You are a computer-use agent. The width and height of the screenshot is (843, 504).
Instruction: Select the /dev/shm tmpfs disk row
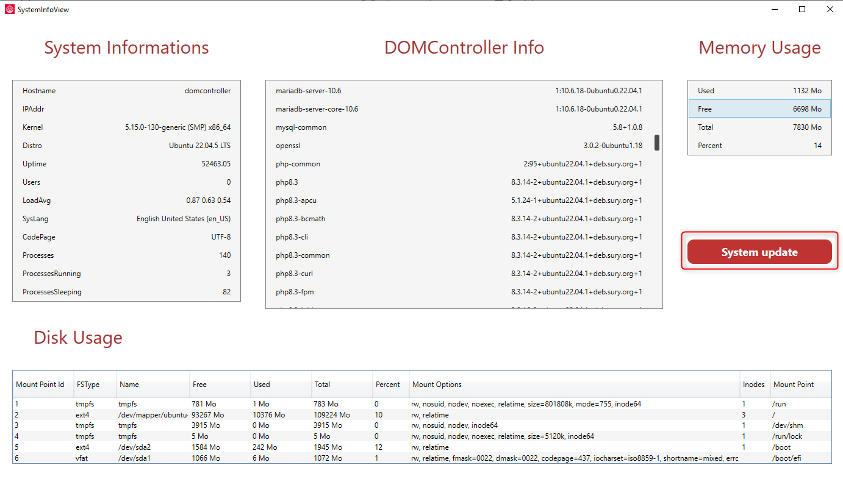pos(421,425)
